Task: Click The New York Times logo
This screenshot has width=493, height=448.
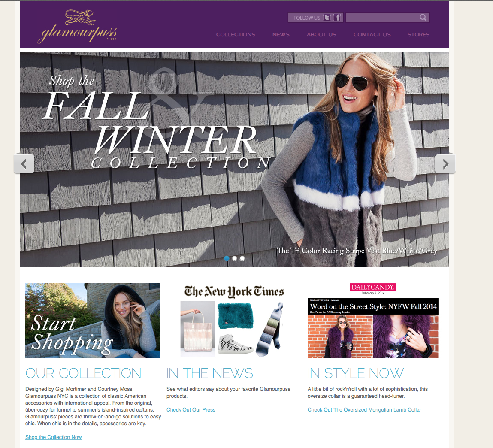Action: point(234,291)
